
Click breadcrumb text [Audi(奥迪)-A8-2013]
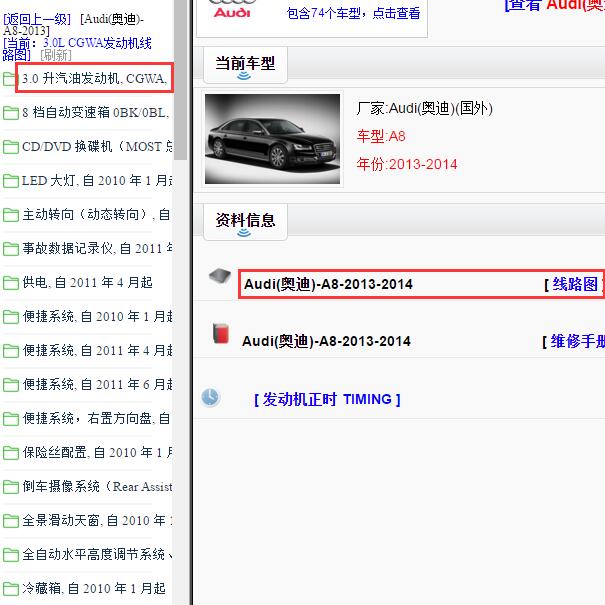click(x=73, y=24)
